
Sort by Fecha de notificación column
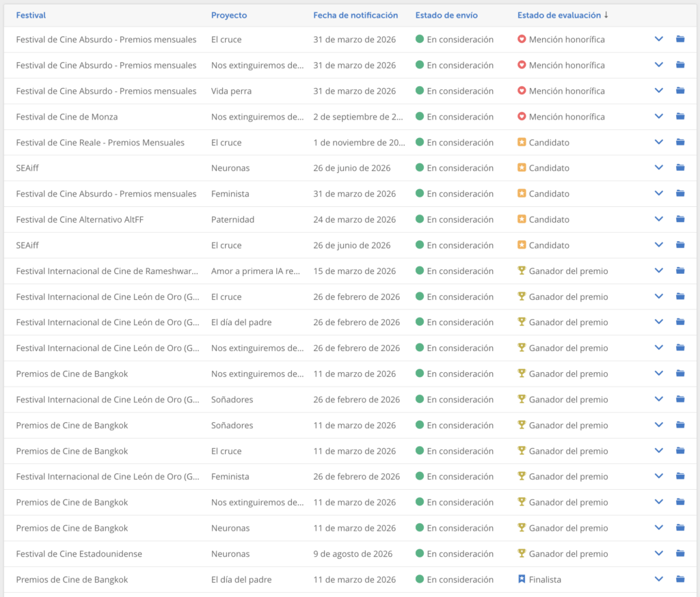[x=355, y=15]
